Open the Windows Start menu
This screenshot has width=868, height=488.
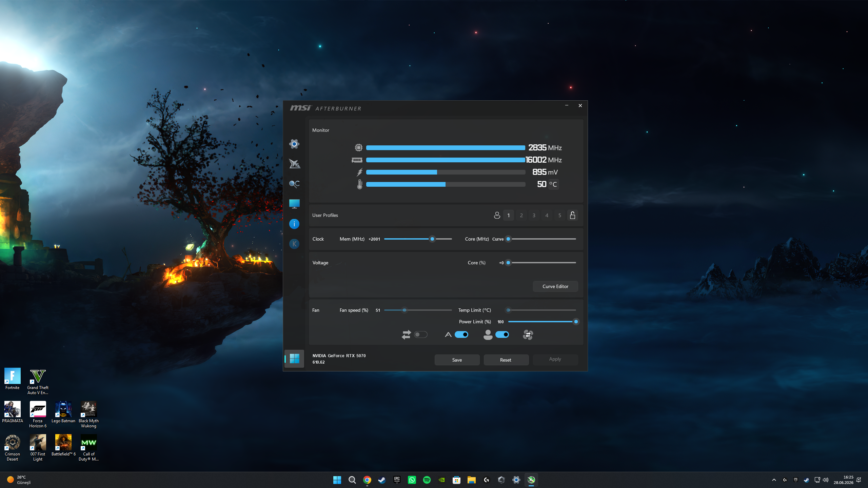tap(337, 480)
